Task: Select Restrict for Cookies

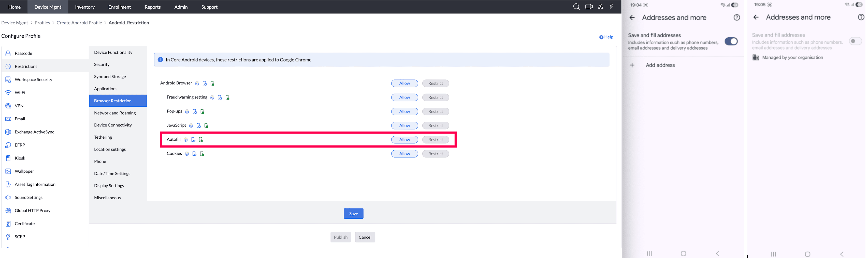Action: tap(436, 154)
